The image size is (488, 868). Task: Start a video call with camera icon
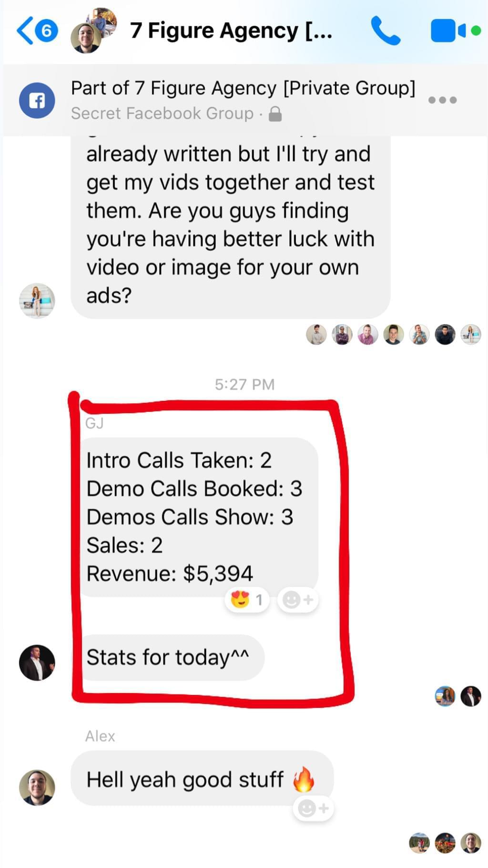coord(456,31)
